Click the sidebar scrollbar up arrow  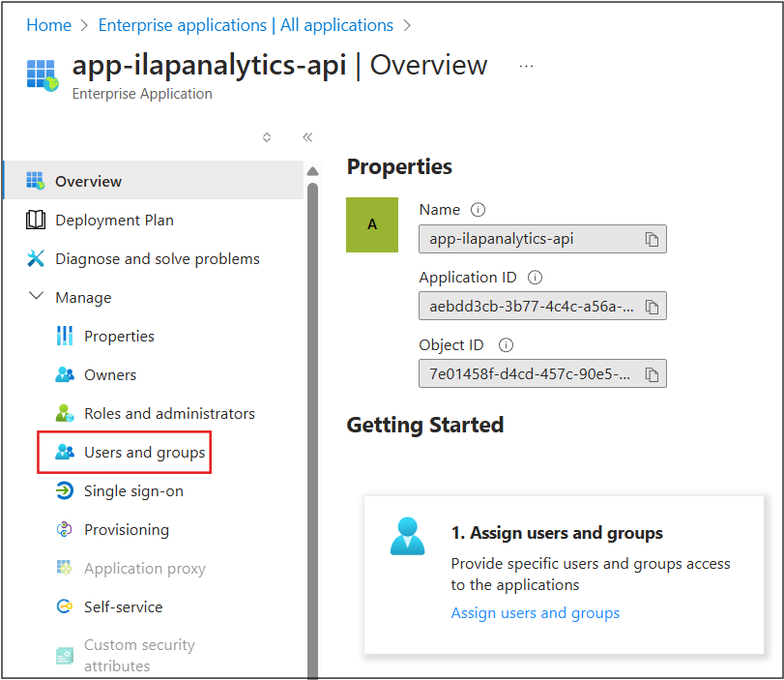(x=313, y=171)
